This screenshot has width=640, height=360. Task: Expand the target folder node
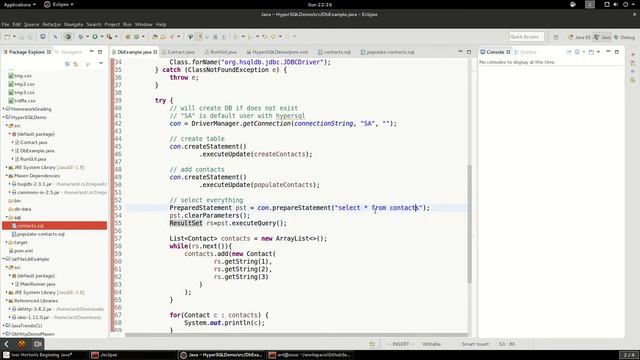[x=7, y=242]
